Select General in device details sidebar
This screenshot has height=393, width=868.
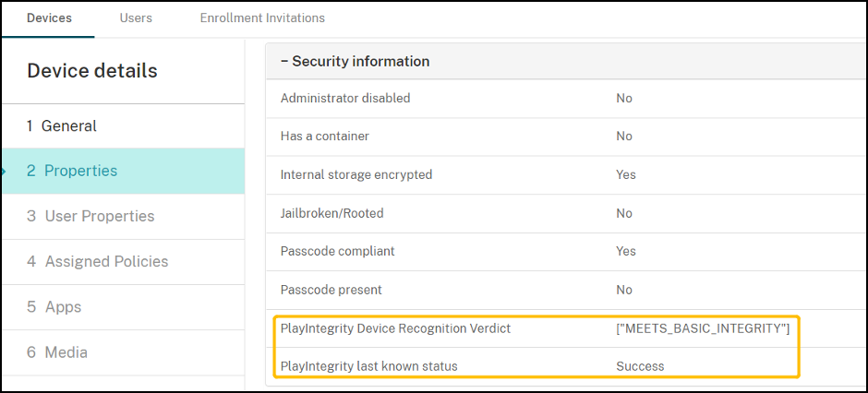coord(62,125)
